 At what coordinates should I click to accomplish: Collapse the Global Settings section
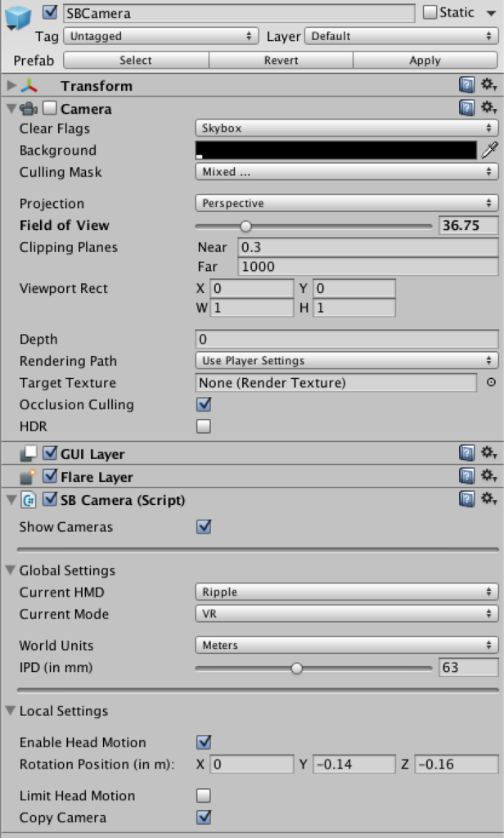pos(11,570)
